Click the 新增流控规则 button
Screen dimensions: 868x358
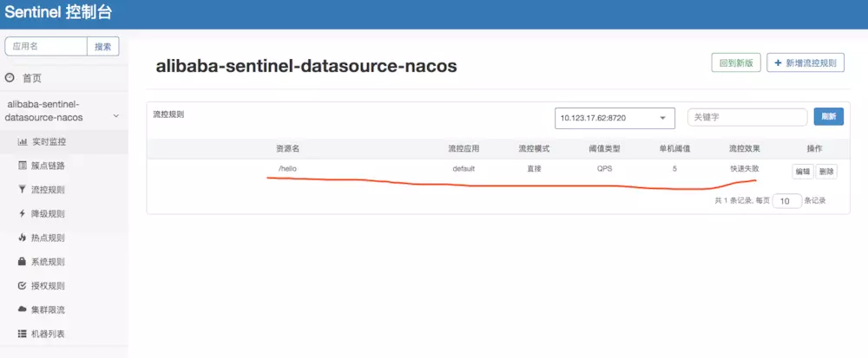[806, 63]
